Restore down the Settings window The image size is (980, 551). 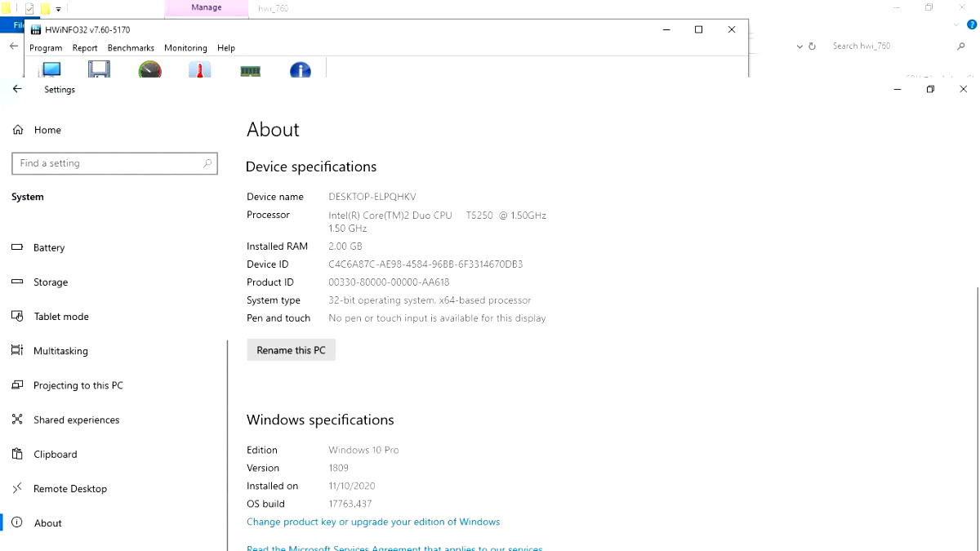click(930, 89)
